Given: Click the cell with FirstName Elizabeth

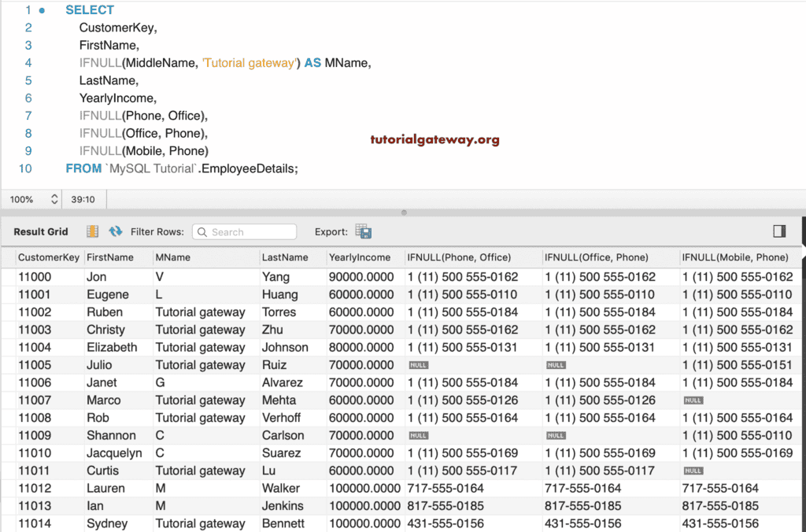Looking at the screenshot, I should point(112,347).
